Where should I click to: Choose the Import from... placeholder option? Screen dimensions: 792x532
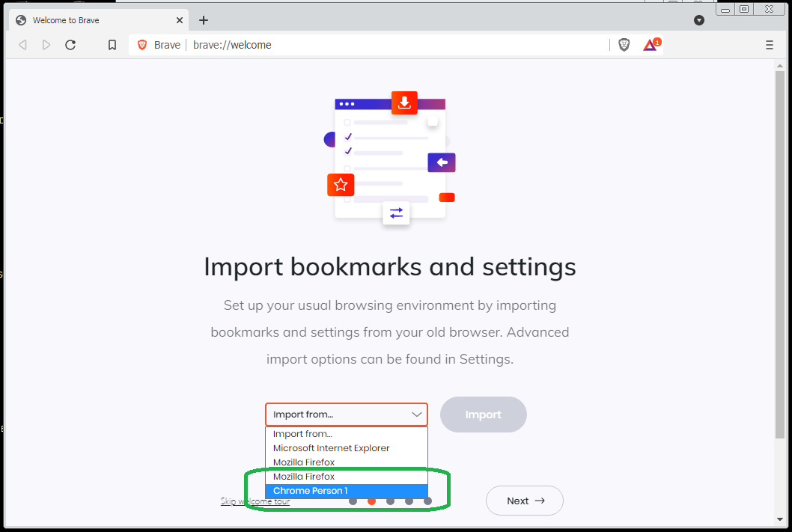pyautogui.click(x=347, y=434)
